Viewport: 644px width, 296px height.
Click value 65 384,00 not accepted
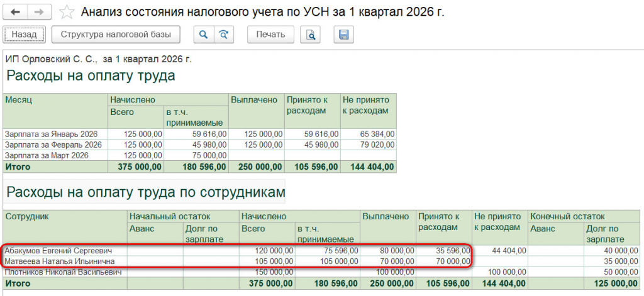[377, 134]
